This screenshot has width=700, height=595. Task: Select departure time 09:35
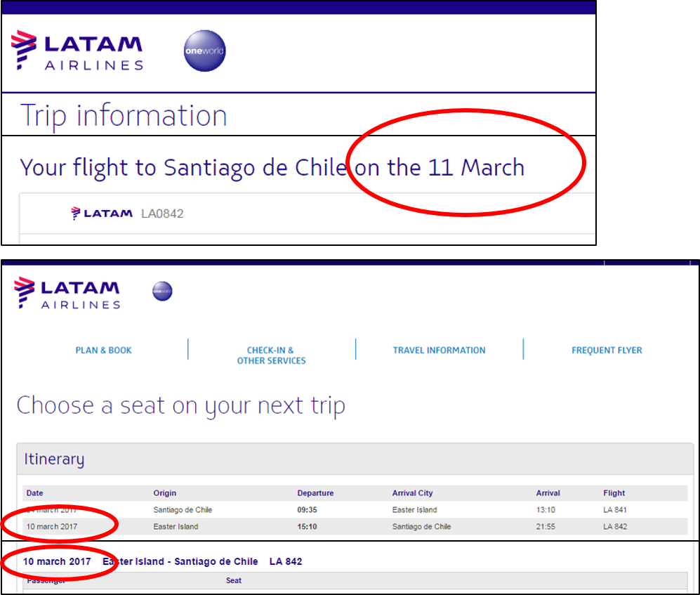(307, 510)
